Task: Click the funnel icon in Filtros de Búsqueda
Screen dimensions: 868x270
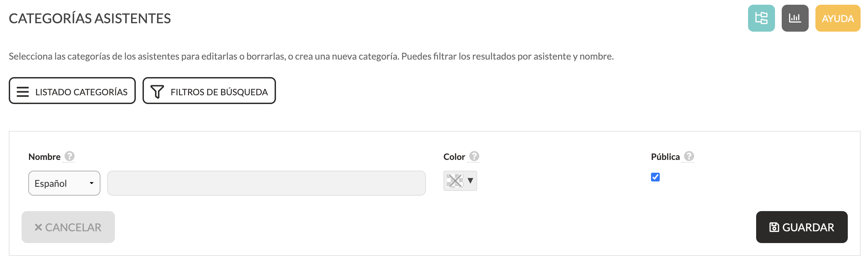Action: (157, 92)
